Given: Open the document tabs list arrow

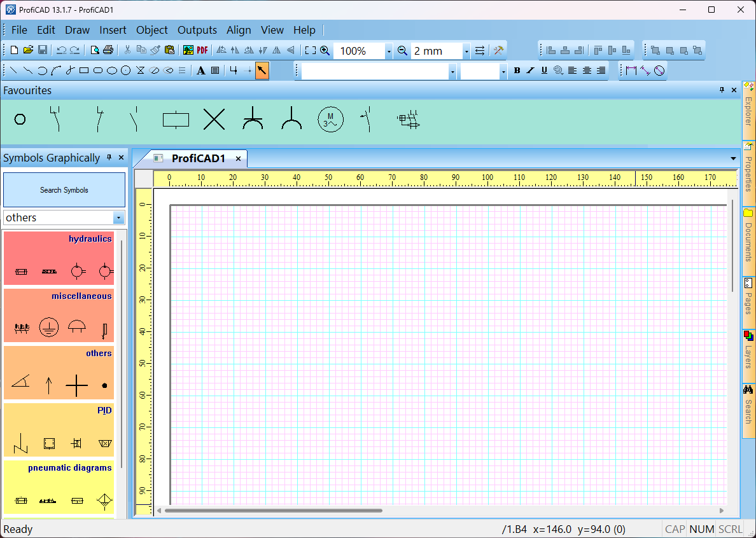Looking at the screenshot, I should coord(733,158).
